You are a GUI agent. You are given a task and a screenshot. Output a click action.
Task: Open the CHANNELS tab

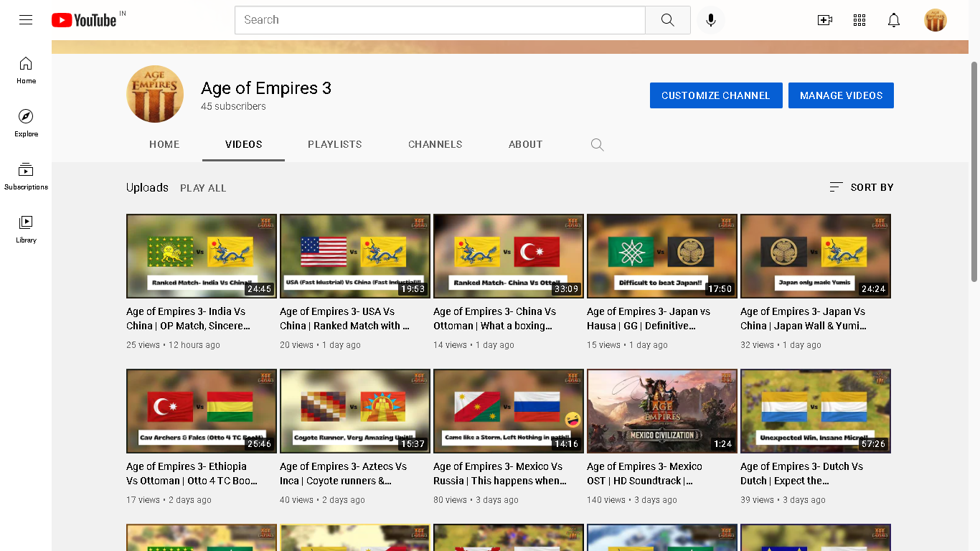435,144
